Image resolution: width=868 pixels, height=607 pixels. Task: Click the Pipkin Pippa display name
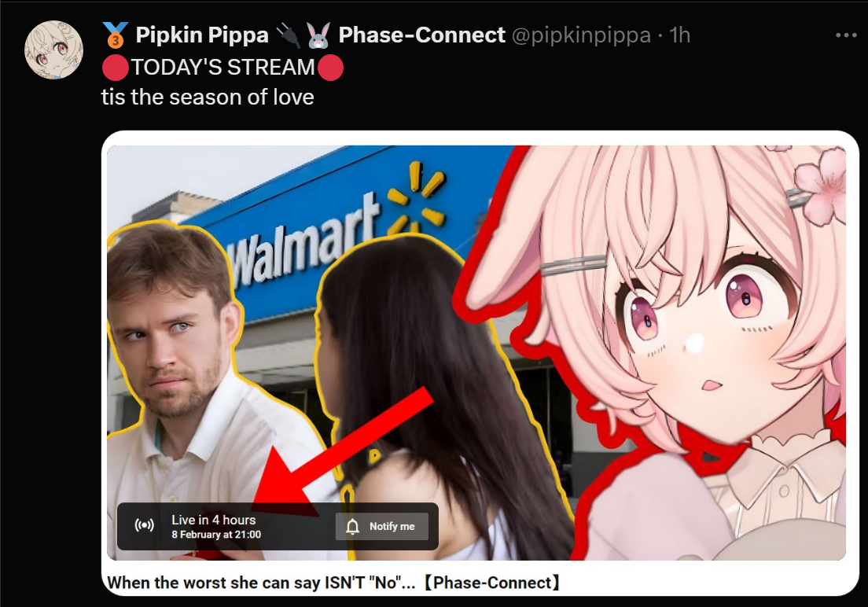coord(202,35)
